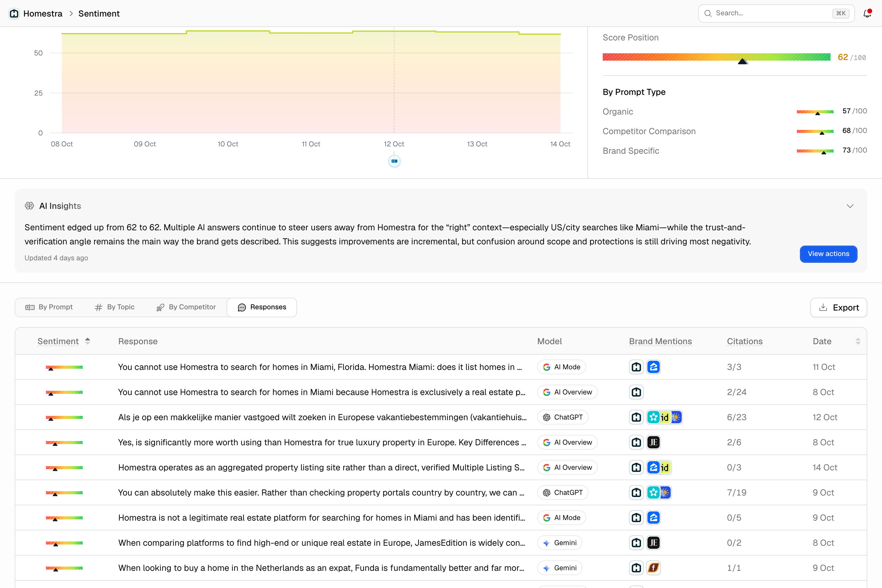This screenshot has height=588, width=882.
Task: Click the ⌘K shortcut badge in the search box
Action: click(841, 13)
